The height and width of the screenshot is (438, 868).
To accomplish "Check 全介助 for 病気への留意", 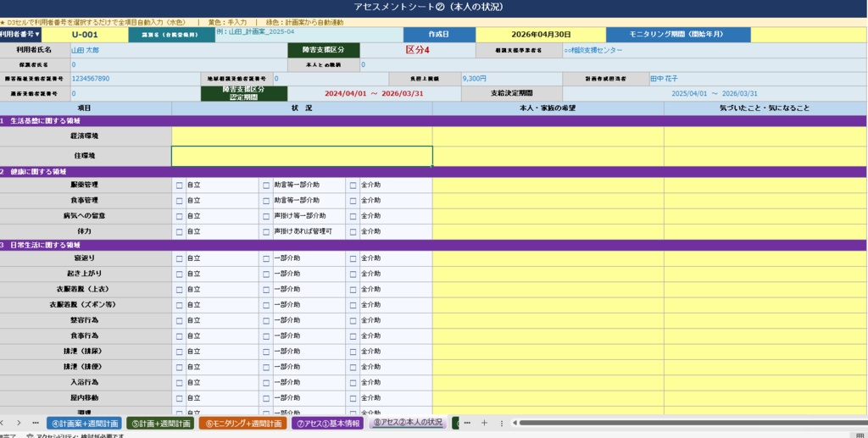I will [353, 216].
